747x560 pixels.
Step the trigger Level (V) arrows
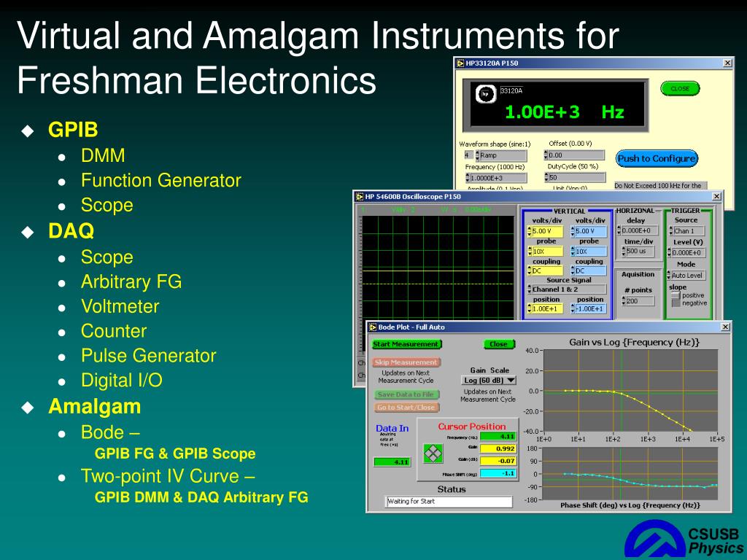(670, 253)
